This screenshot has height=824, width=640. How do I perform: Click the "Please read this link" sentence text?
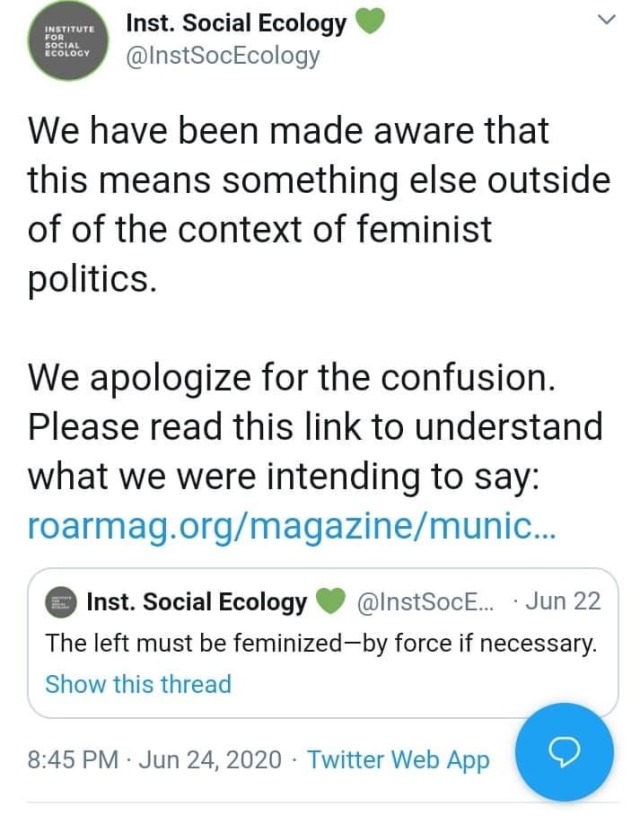click(315, 427)
